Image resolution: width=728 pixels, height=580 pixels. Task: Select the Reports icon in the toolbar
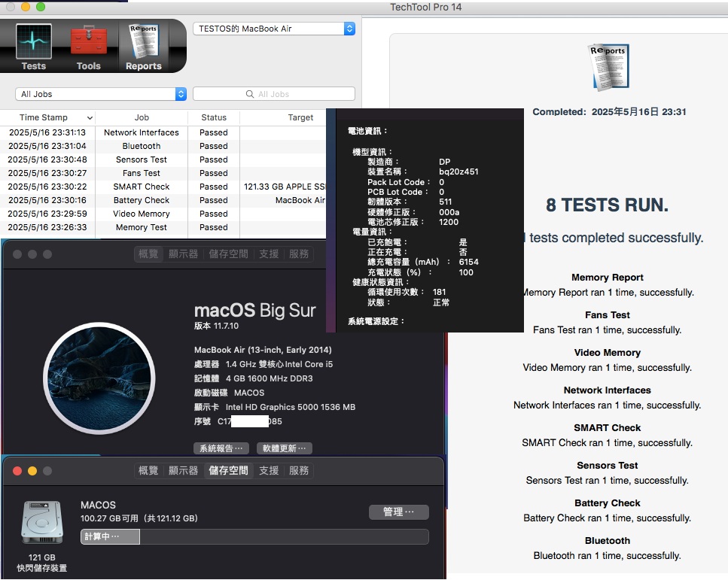point(144,47)
